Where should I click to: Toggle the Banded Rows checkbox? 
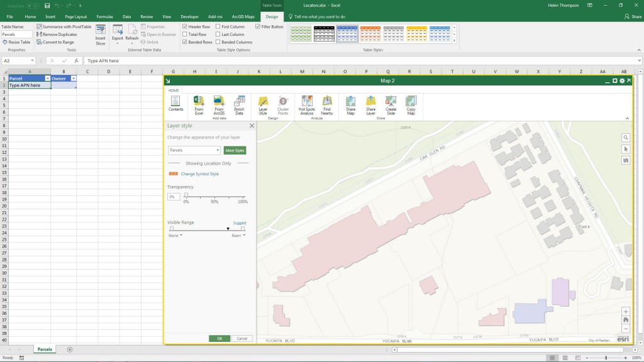point(185,42)
